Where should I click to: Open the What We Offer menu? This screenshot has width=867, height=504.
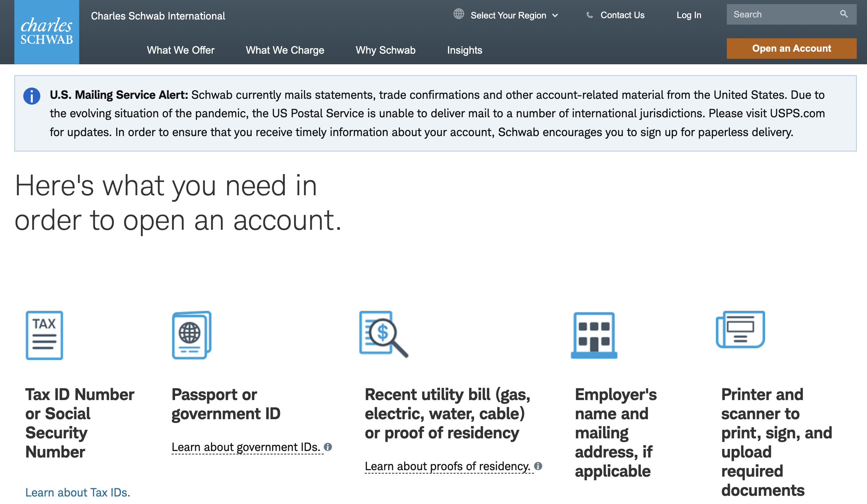coord(180,50)
